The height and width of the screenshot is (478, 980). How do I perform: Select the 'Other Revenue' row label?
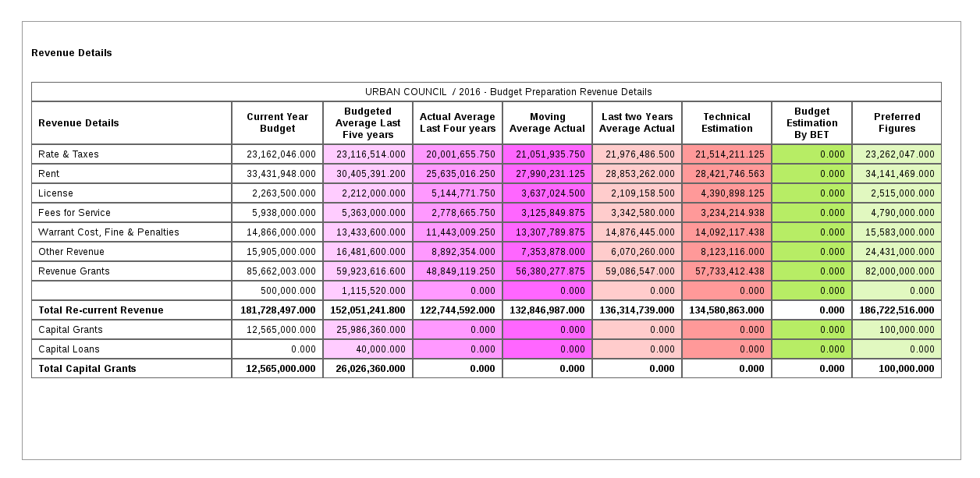[x=71, y=252]
